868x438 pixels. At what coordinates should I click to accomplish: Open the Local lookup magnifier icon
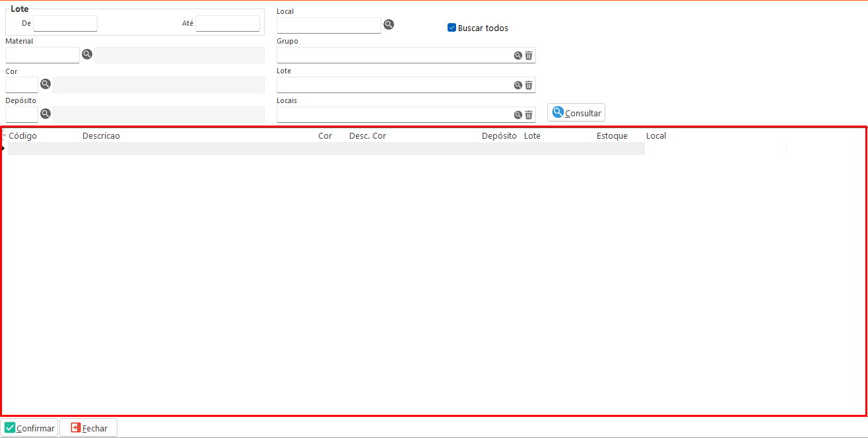389,24
